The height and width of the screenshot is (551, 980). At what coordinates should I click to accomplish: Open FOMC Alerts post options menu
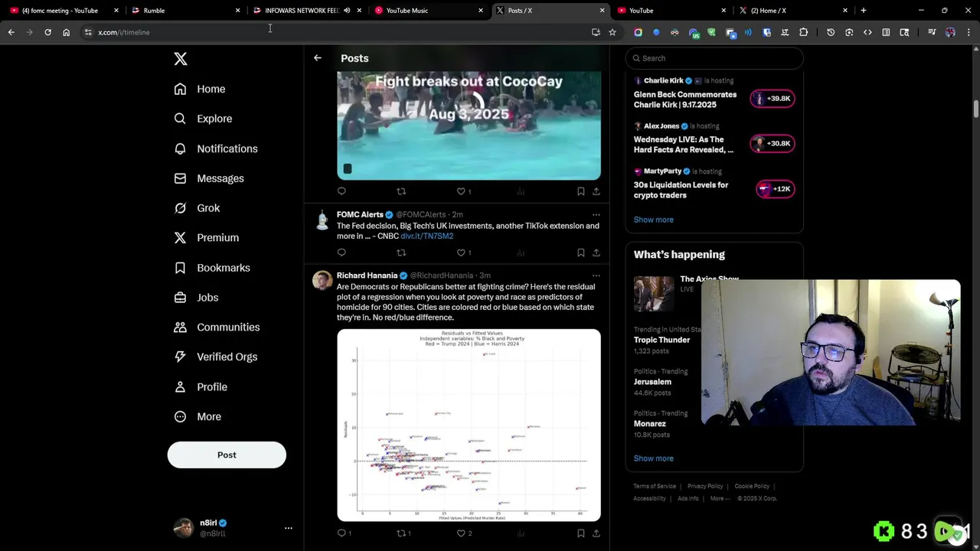point(596,215)
